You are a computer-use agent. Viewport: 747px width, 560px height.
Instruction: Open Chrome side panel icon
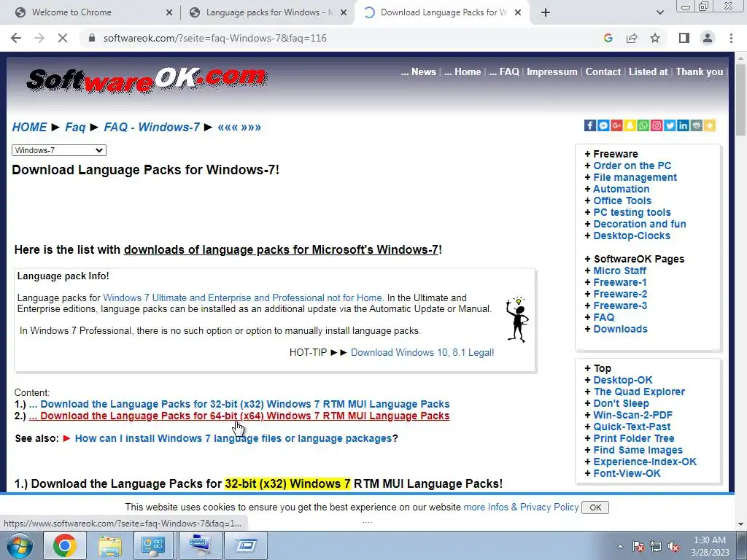684,38
